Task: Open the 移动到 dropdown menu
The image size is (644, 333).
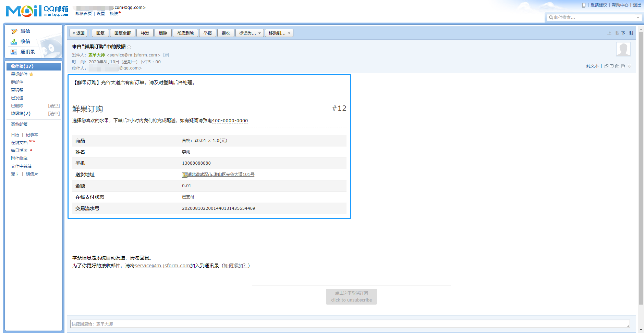Action: click(x=279, y=33)
